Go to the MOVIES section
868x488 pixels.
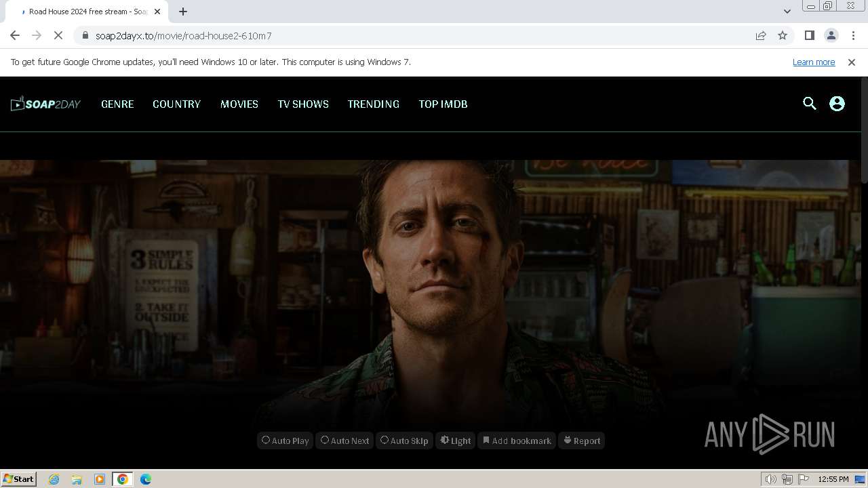(239, 104)
